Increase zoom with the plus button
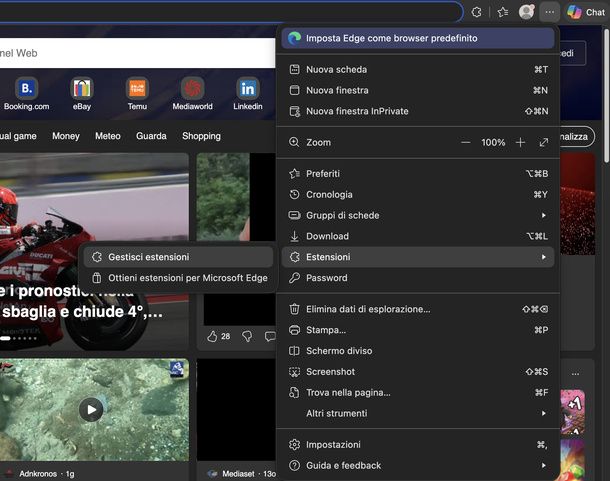 [520, 142]
